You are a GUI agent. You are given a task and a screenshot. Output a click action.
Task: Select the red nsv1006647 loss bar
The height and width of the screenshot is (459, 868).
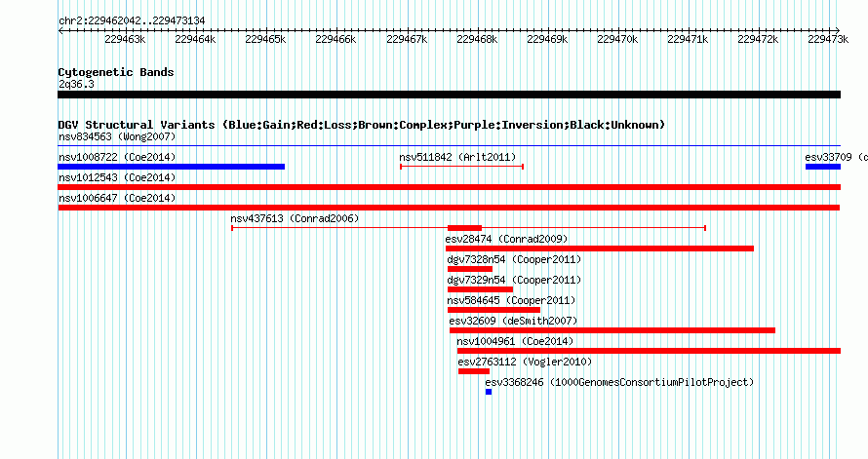(449, 208)
